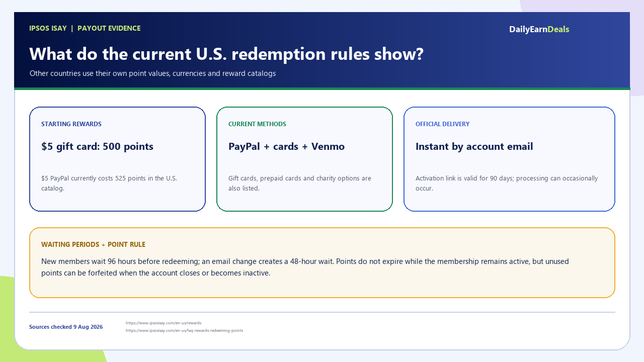Click the note "Gift cards, prepaid cards and charity options"

click(300, 183)
